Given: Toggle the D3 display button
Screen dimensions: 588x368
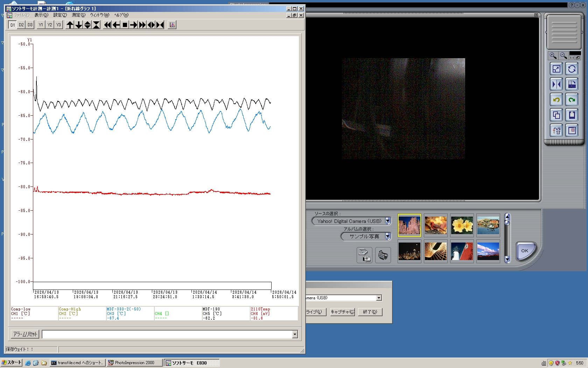Looking at the screenshot, I should [30, 25].
